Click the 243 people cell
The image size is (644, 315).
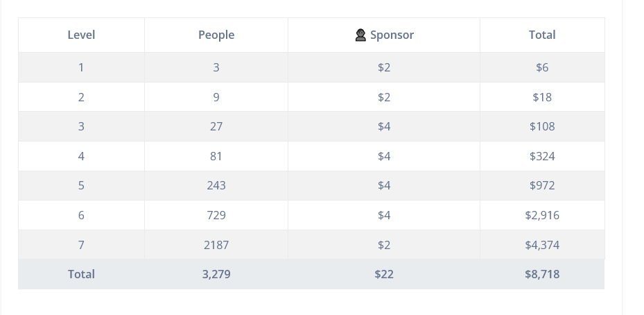(x=216, y=185)
